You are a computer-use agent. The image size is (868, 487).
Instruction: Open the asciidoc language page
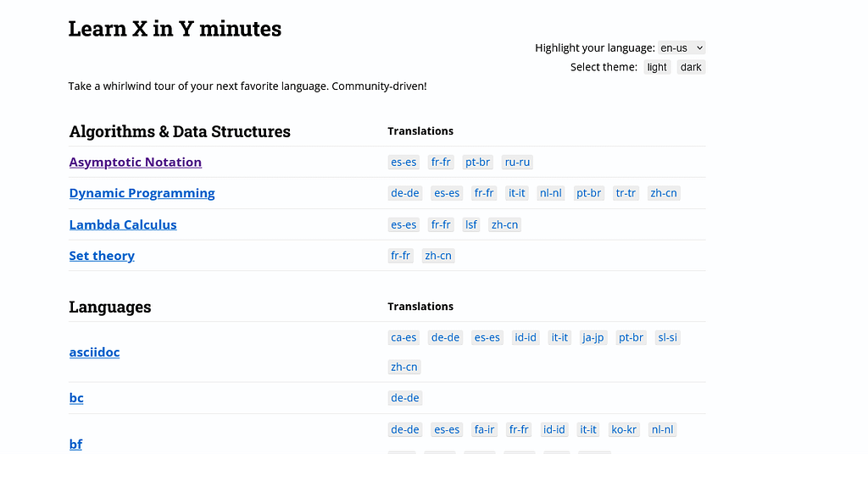pos(95,352)
